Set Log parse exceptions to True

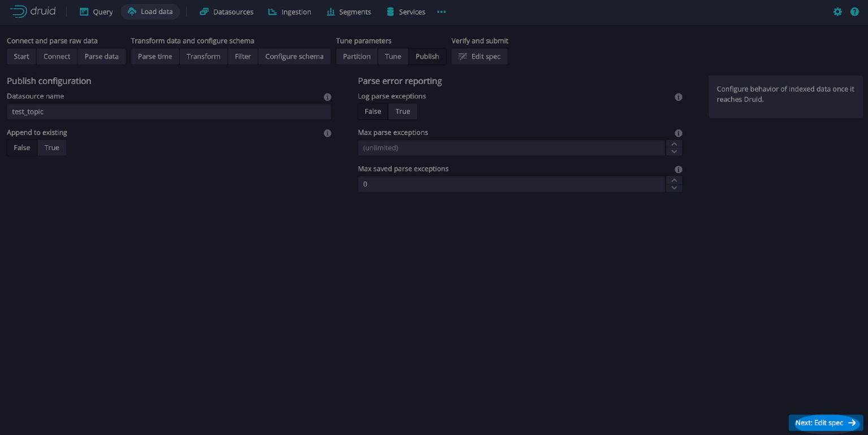pyautogui.click(x=403, y=111)
